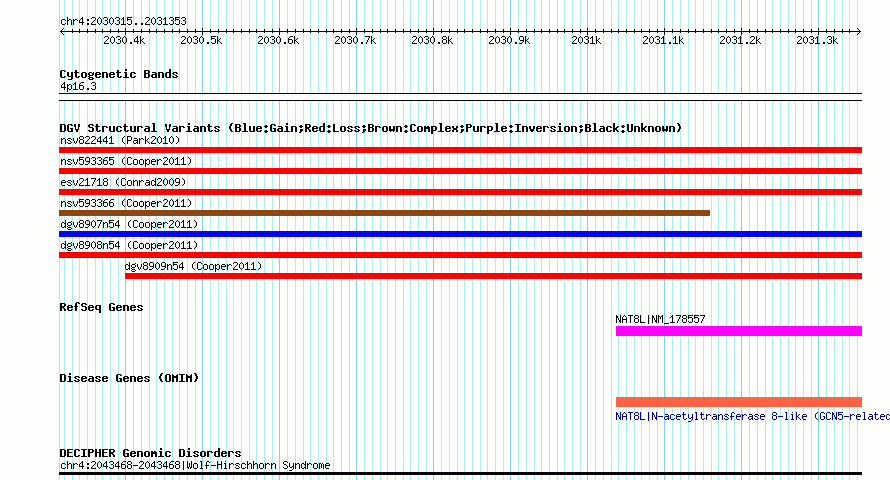890x480 pixels.
Task: Click the black Wolf-Hirschhorn Syndrome bar
Action: point(460,473)
